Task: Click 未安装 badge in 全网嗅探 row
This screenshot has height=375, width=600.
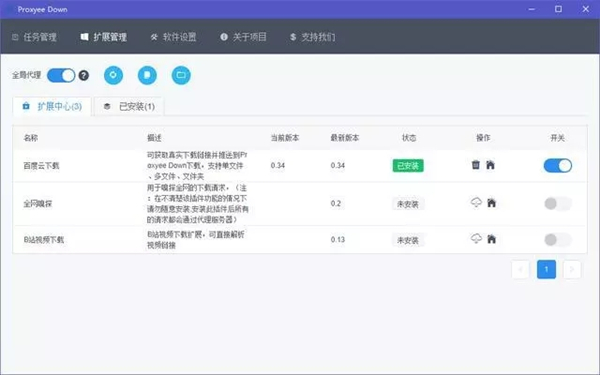Action: point(408,204)
